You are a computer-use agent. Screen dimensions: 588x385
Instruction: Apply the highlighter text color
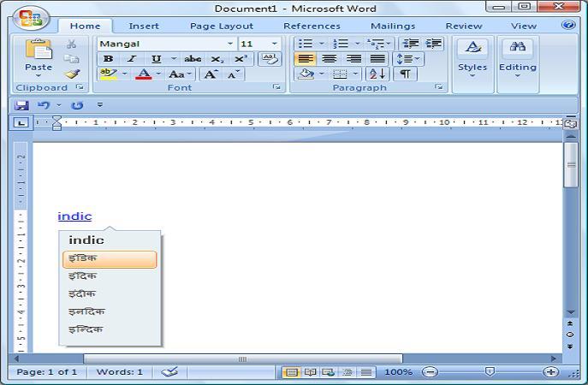109,74
